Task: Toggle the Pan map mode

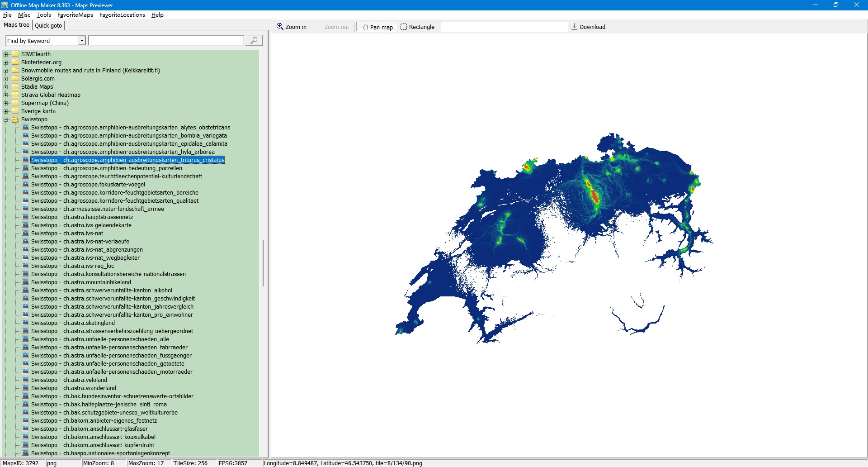Action: tap(377, 27)
